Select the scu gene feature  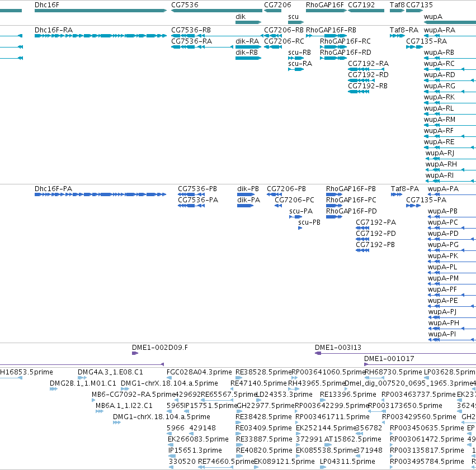296,22
